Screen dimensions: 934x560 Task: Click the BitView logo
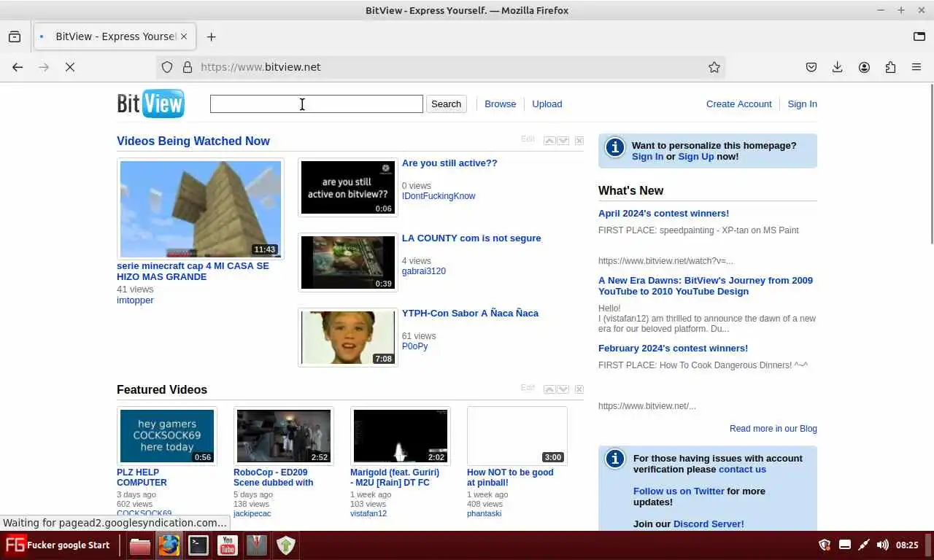click(x=150, y=104)
